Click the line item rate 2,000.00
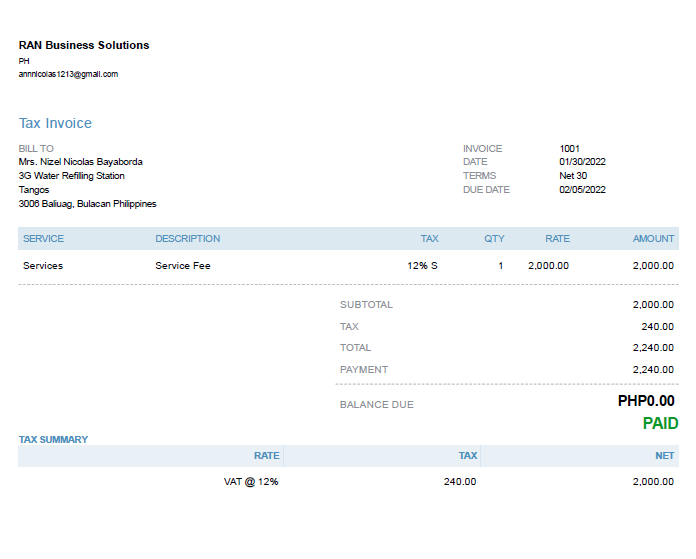Screen dimensions: 696x559 pos(548,266)
